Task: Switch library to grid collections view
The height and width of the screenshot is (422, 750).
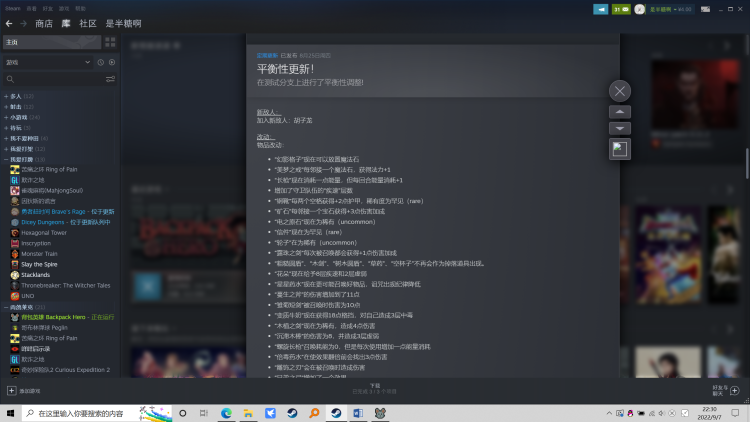Action: click(x=110, y=42)
